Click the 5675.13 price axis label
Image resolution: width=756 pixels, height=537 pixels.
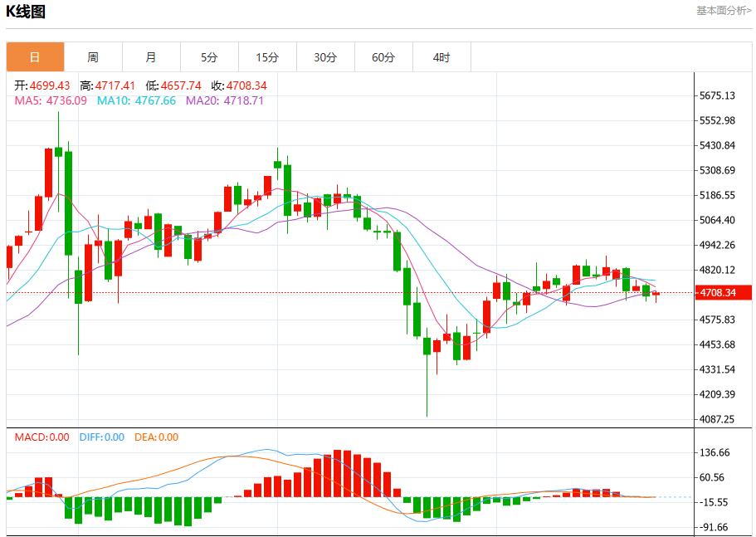click(x=718, y=95)
